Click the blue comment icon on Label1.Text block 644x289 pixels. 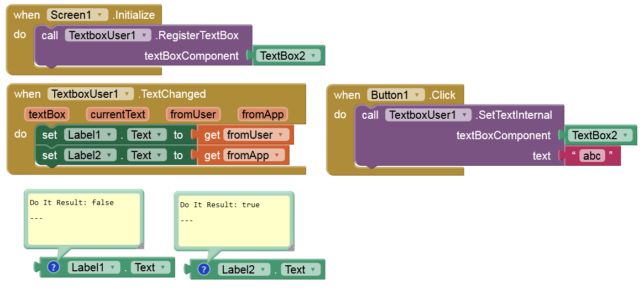54,267
